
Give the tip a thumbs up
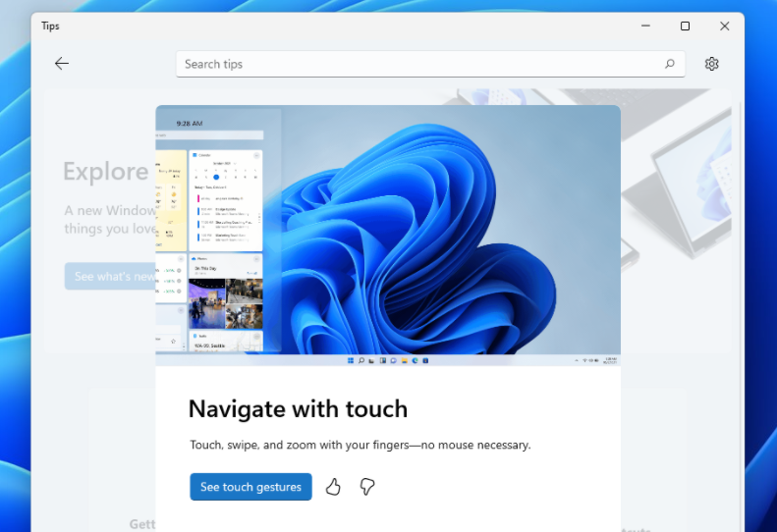click(333, 487)
